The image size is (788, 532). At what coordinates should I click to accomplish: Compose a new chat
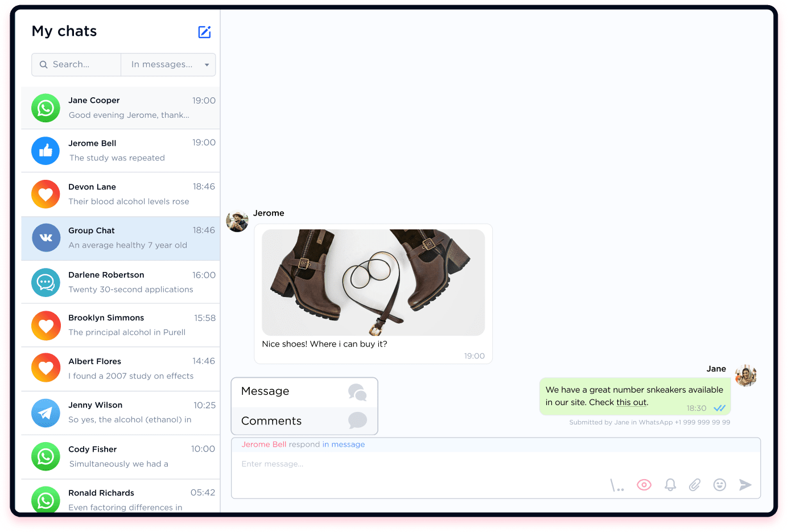pos(204,32)
